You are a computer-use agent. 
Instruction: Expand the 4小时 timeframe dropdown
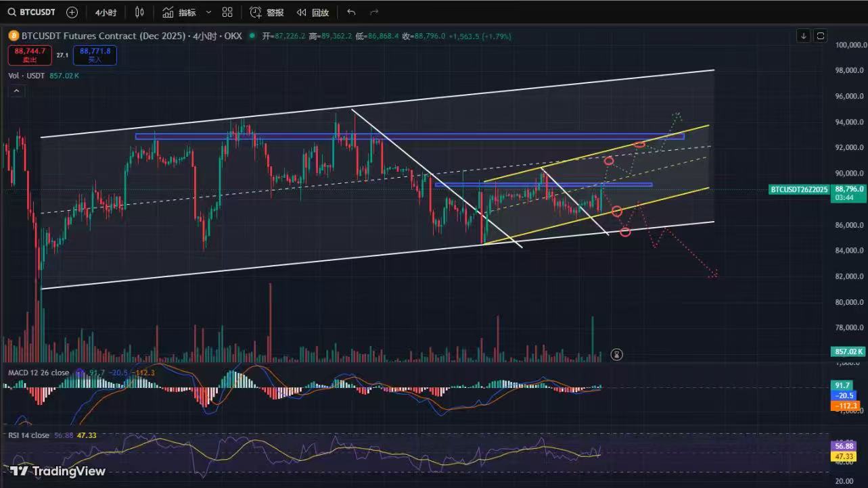tap(105, 12)
